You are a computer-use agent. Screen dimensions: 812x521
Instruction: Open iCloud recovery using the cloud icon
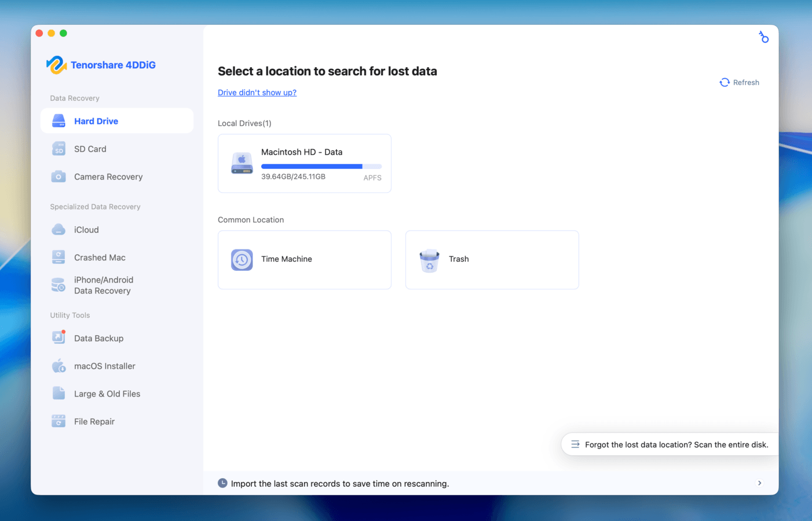(58, 229)
